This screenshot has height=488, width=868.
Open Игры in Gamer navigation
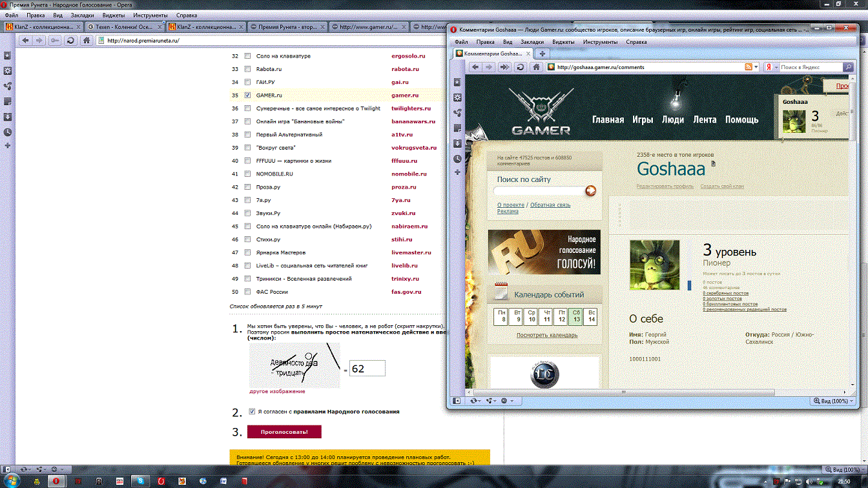pos(643,119)
